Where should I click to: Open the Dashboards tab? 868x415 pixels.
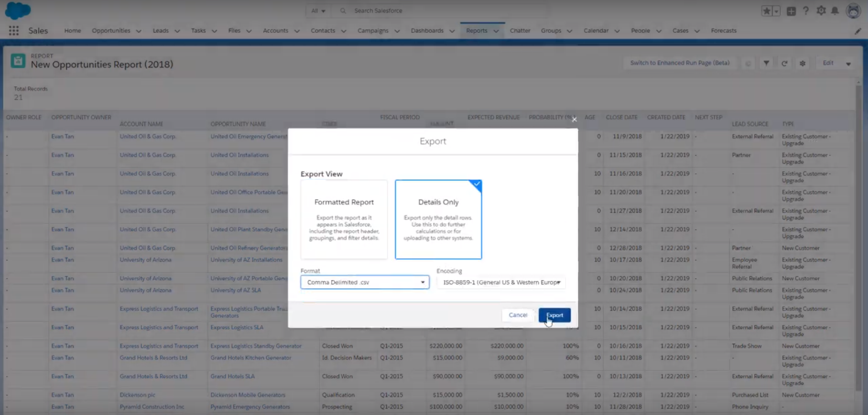(x=427, y=30)
